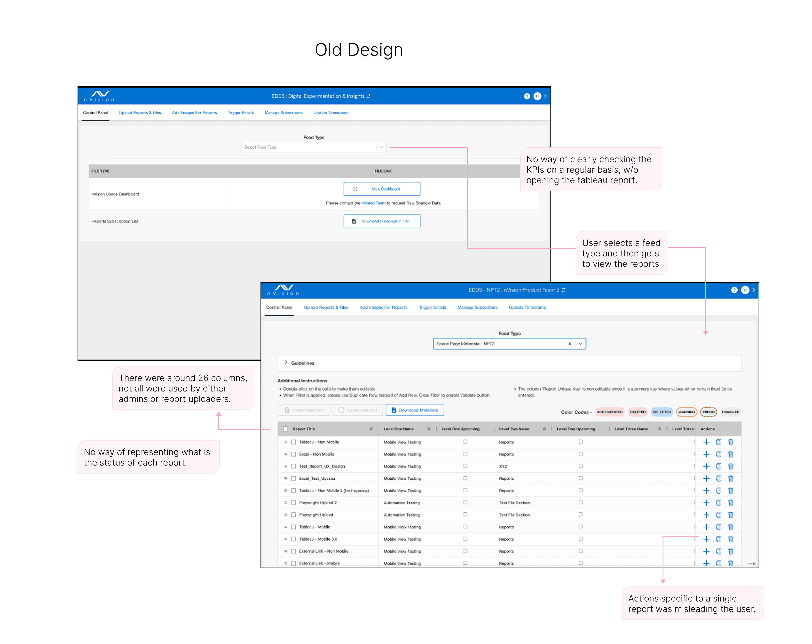The image size is (812, 644).
Task: Delete the Excel - Non Mobile row
Action: [731, 454]
